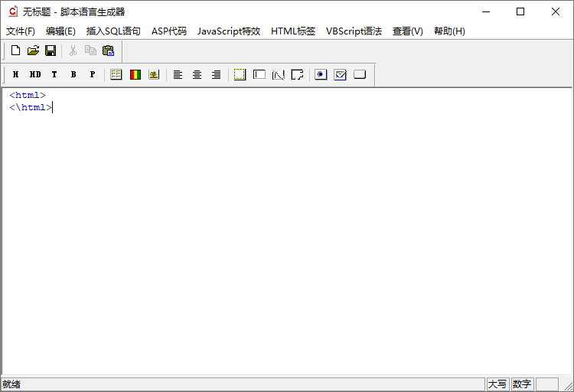Click the T tag toolbar button
Viewport: 574px width, 392px height.
pyautogui.click(x=54, y=74)
